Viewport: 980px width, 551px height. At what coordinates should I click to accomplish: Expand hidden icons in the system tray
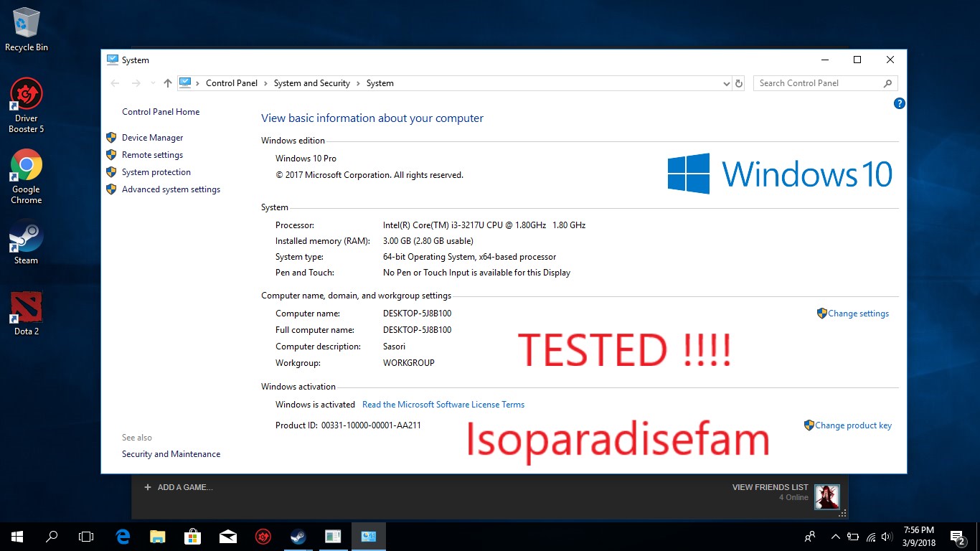(x=834, y=536)
